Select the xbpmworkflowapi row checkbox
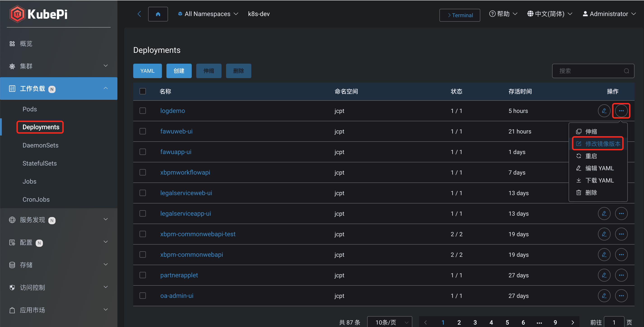The width and height of the screenshot is (644, 327). (x=142, y=173)
